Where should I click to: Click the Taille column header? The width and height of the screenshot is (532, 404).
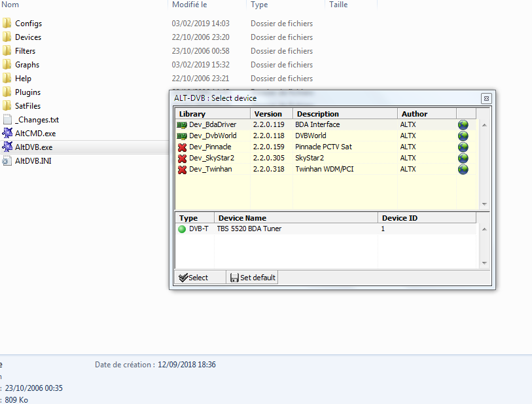(338, 5)
